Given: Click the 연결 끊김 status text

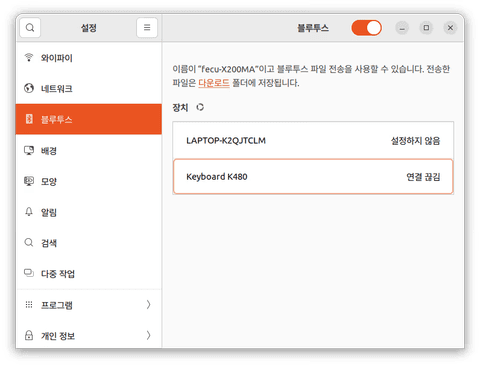Looking at the screenshot, I should 423,177.
